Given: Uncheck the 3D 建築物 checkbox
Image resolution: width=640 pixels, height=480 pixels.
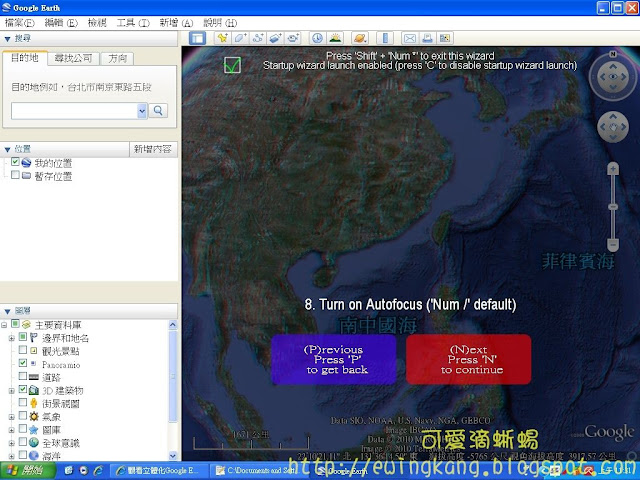Looking at the screenshot, I should (x=23, y=389).
